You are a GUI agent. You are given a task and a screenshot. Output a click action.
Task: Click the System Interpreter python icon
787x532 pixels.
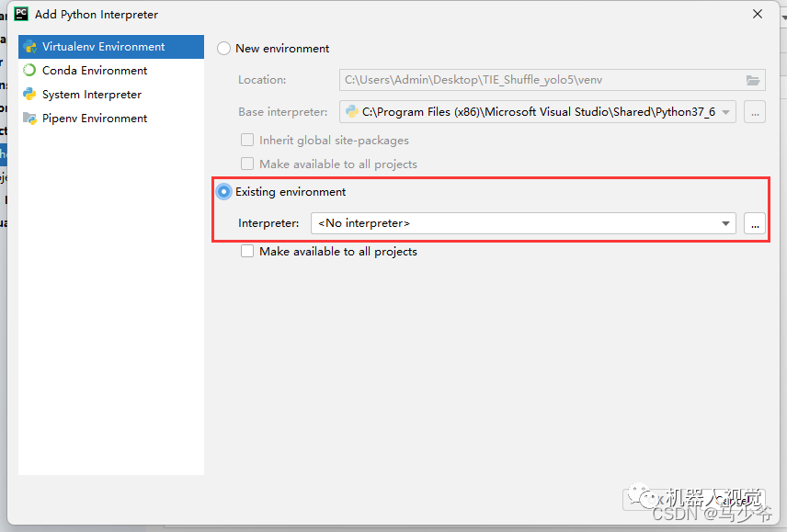pos(29,95)
